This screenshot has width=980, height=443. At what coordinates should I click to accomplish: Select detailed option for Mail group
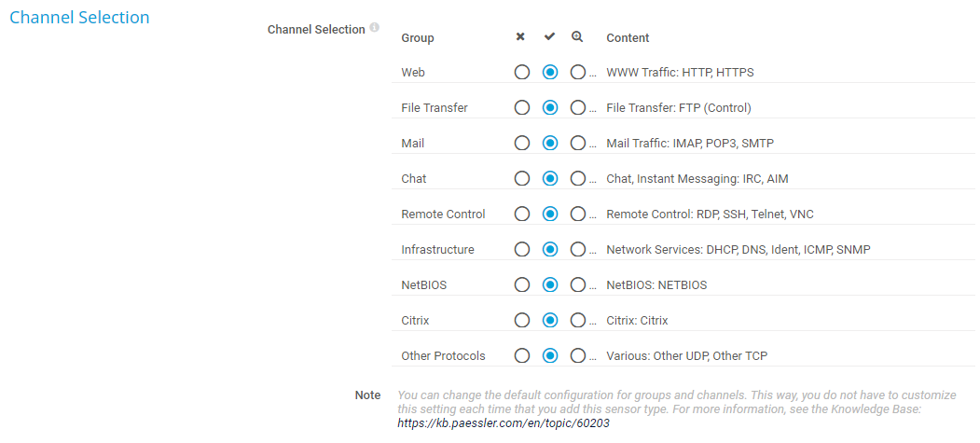(579, 143)
